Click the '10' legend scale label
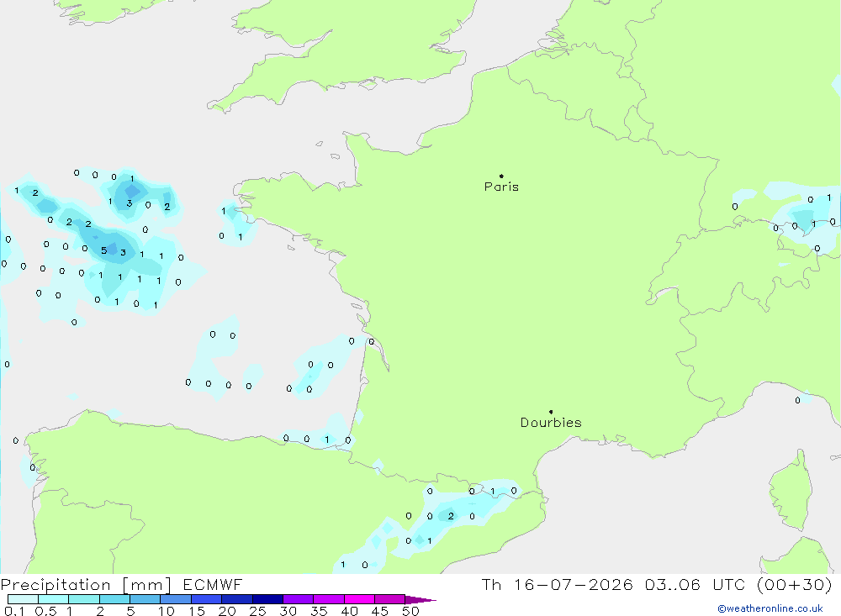 click(x=167, y=611)
